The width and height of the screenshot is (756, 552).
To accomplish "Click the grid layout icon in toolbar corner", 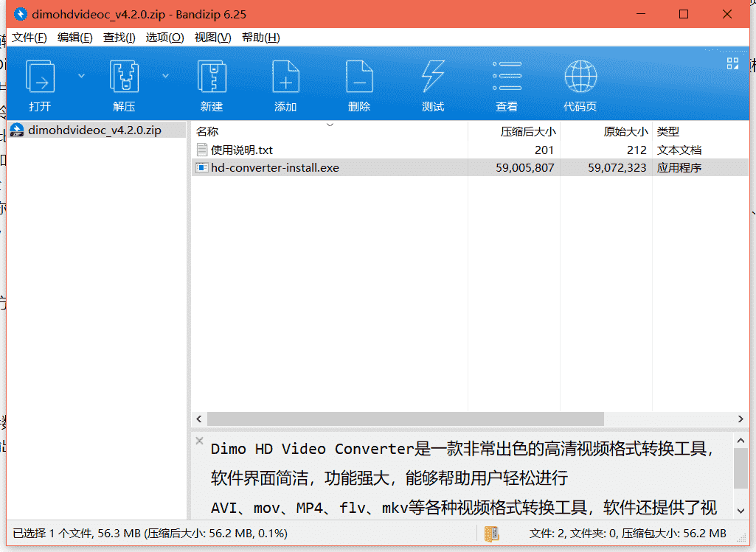I will click(x=733, y=63).
